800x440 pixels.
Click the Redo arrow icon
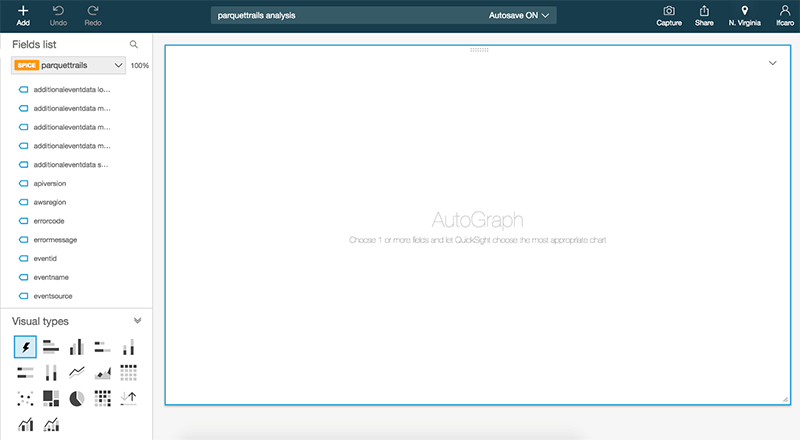pos(93,11)
